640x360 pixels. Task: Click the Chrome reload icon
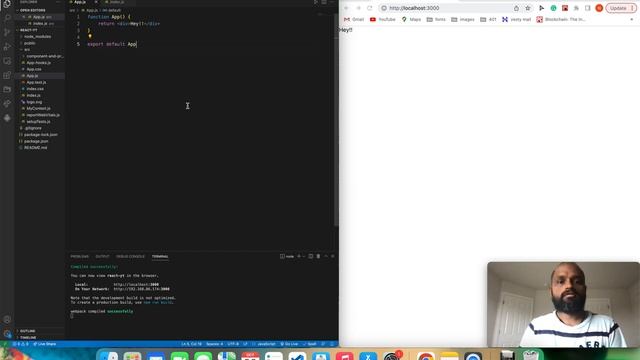point(369,8)
